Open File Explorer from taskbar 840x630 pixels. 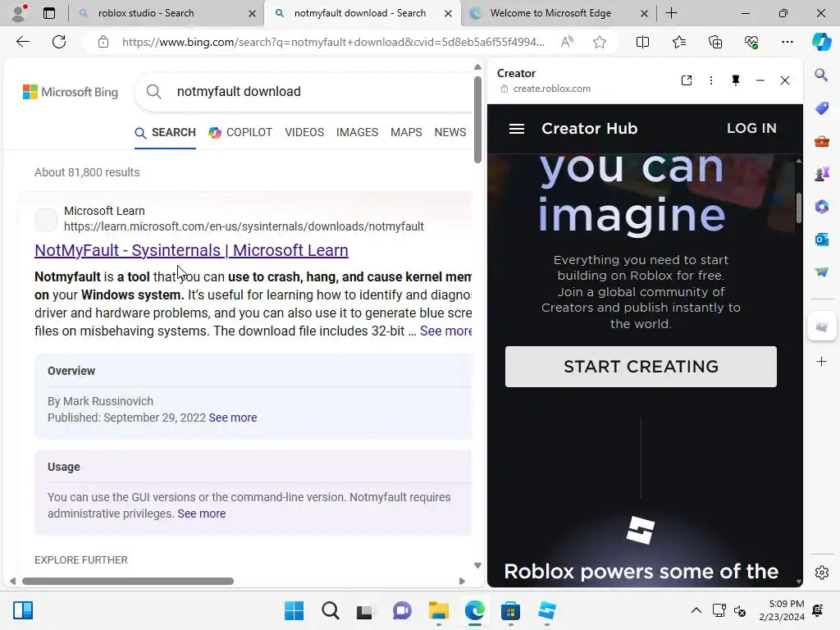pyautogui.click(x=439, y=610)
